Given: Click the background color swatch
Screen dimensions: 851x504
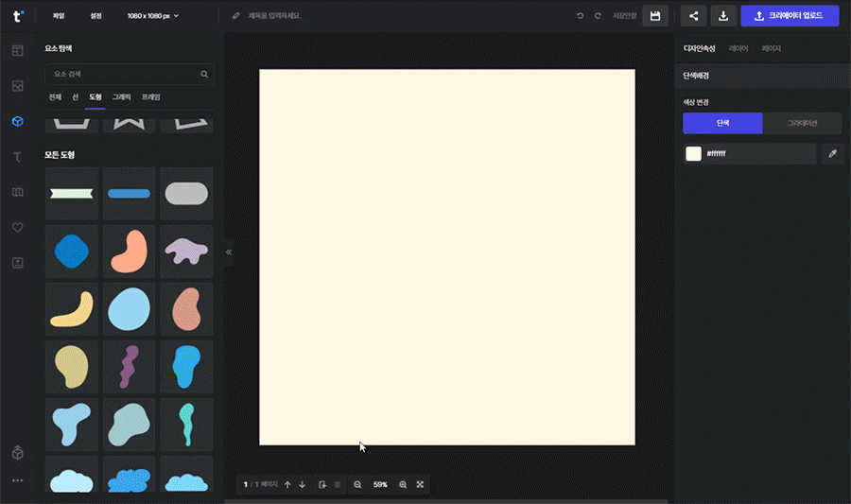Looking at the screenshot, I should coord(693,153).
